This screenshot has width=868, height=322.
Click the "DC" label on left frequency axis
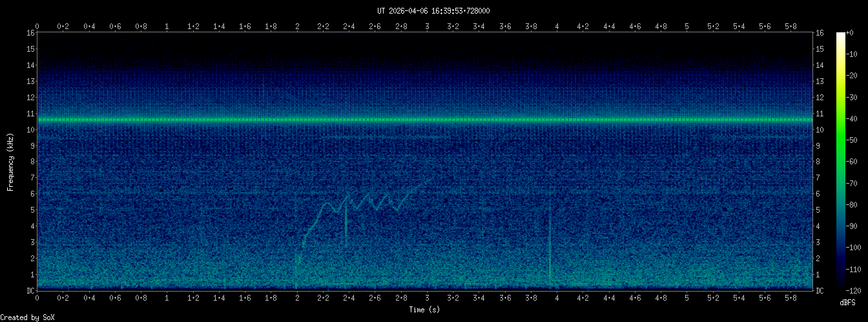pyautogui.click(x=30, y=291)
